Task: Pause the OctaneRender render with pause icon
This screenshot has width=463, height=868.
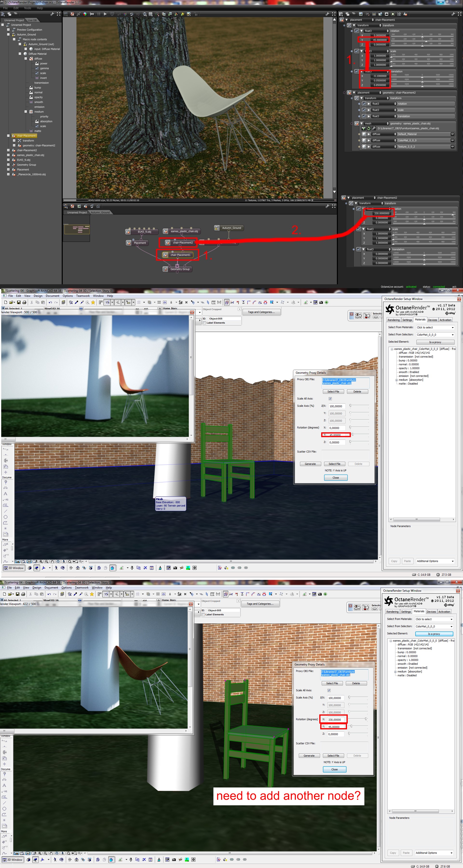Action: tap(99, 14)
